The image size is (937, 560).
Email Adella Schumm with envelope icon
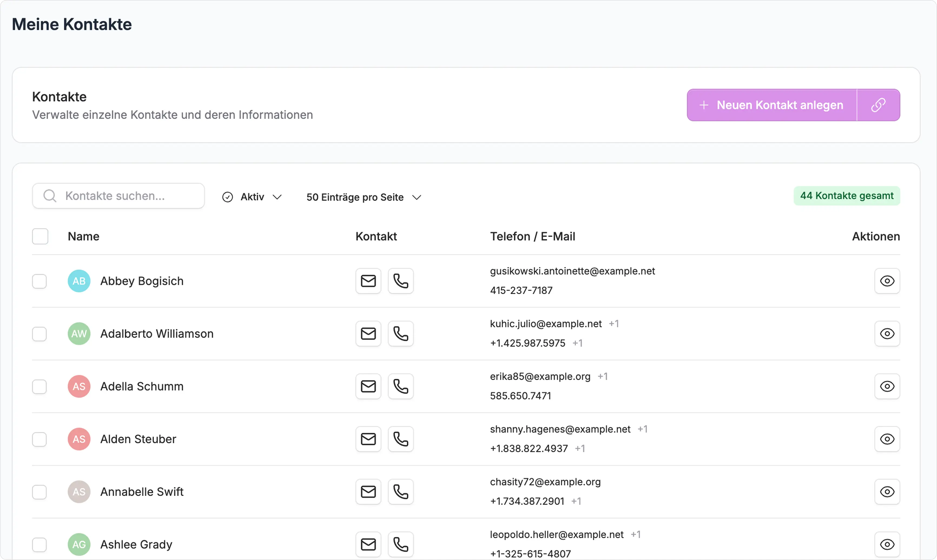pos(368,386)
